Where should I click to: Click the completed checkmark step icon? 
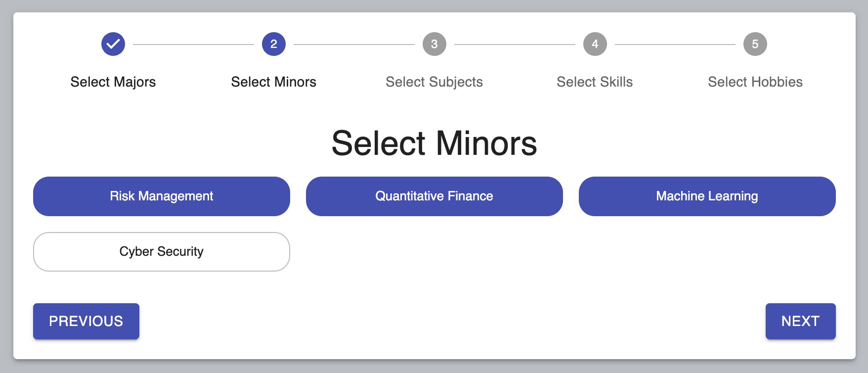[x=113, y=44]
